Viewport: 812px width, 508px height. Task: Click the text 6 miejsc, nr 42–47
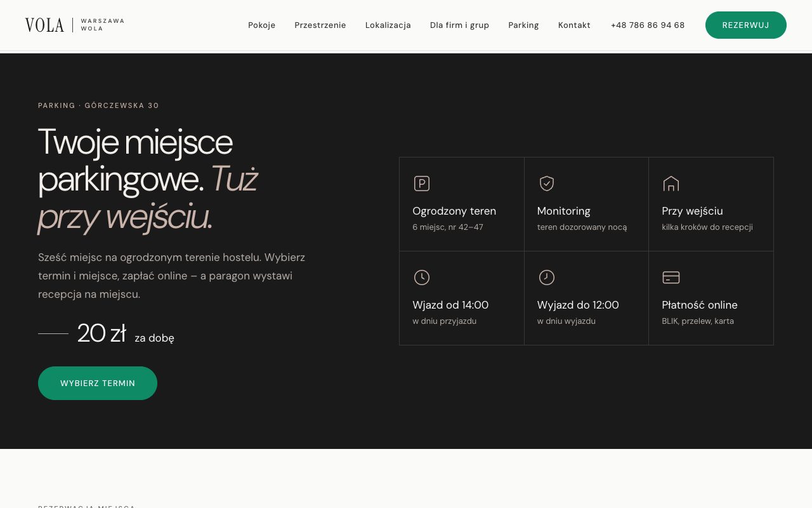click(x=448, y=227)
